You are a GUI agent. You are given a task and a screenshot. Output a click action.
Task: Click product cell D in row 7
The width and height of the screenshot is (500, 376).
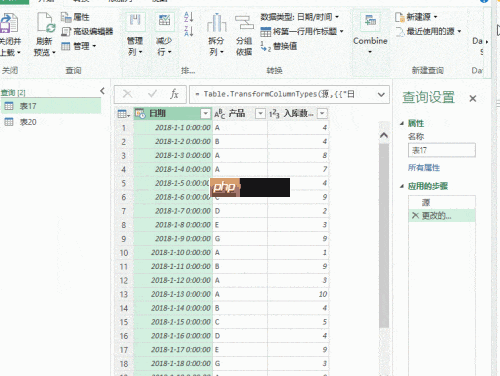coord(240,211)
